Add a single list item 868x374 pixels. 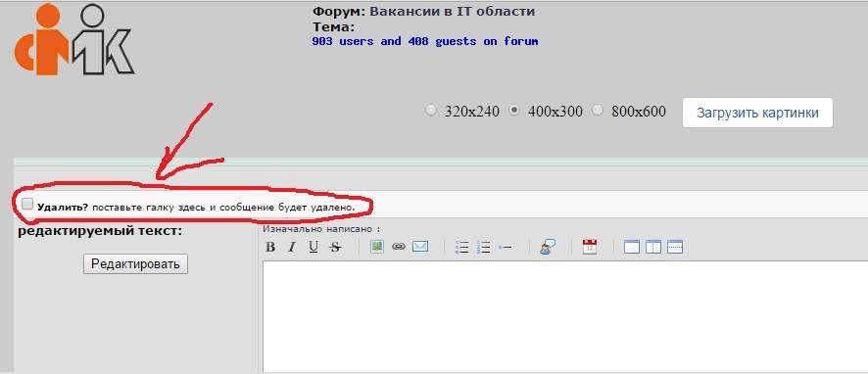(x=505, y=248)
